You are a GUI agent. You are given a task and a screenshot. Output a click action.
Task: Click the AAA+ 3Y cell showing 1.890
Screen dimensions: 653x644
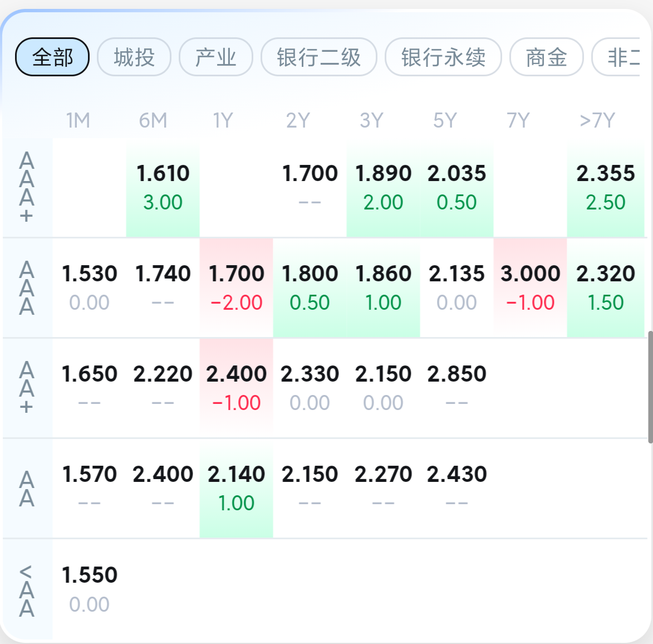point(383,188)
